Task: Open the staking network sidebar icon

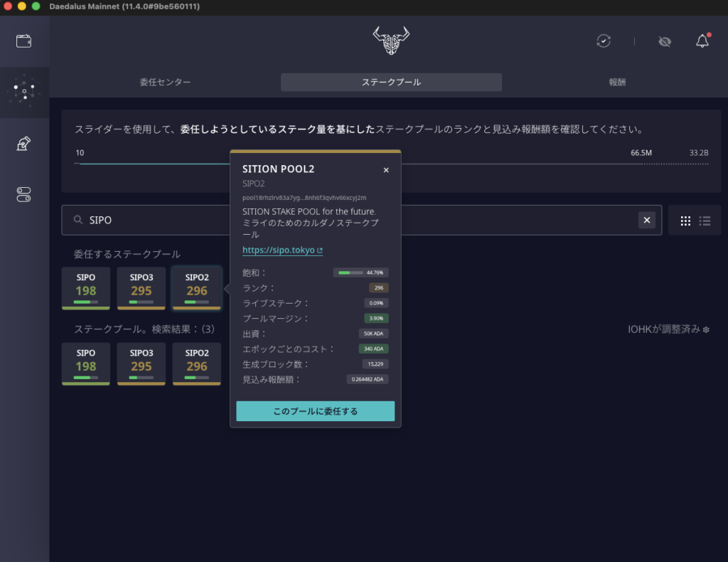Action: tap(24, 92)
